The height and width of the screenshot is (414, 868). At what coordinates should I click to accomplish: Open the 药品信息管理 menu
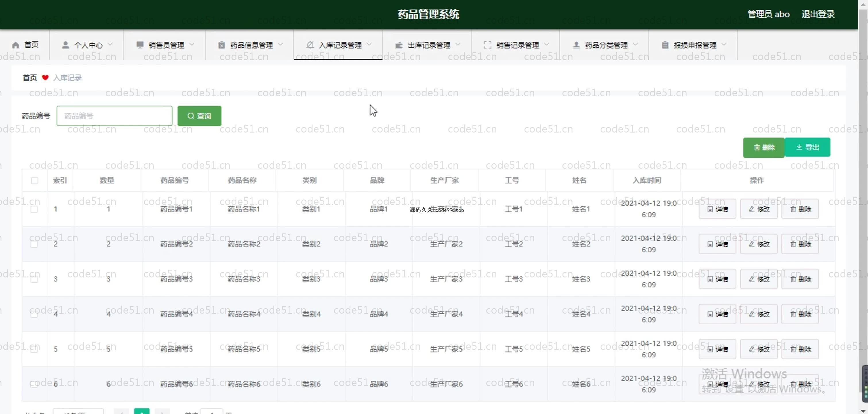pyautogui.click(x=250, y=45)
